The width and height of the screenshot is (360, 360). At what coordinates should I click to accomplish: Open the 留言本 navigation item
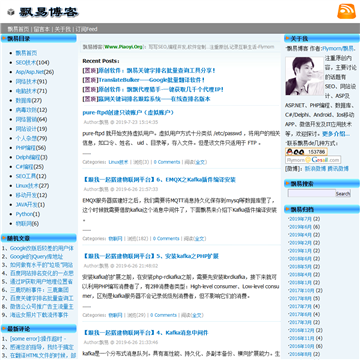pos(42,29)
